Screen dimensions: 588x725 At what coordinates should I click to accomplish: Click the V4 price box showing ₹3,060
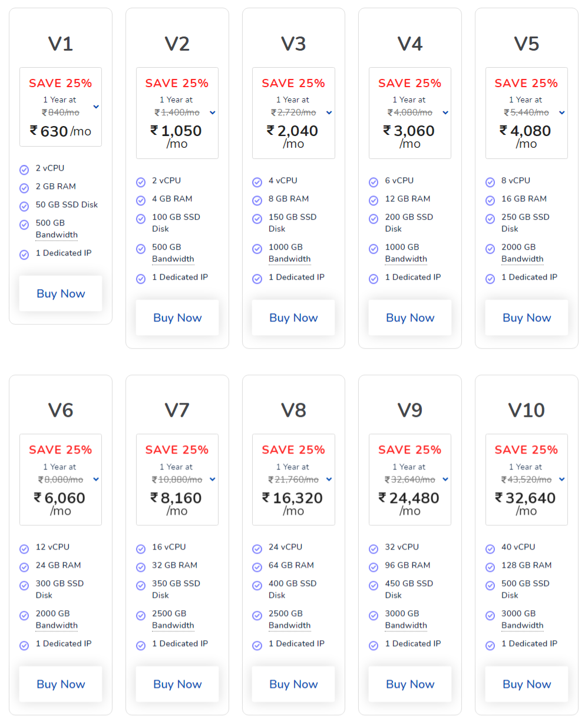click(410, 112)
